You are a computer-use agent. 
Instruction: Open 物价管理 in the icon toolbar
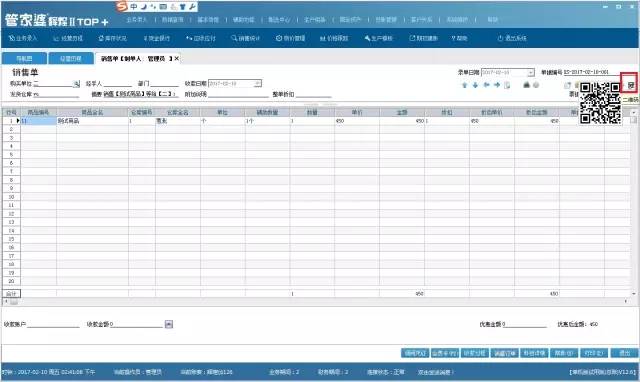coord(290,38)
